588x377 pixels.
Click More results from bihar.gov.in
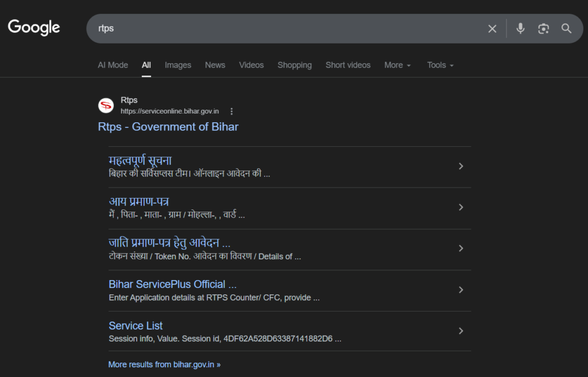coord(164,364)
